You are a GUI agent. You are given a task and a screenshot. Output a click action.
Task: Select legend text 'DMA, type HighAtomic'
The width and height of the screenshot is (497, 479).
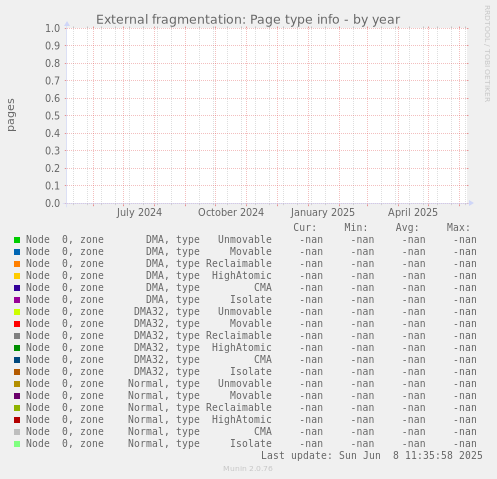(209, 276)
